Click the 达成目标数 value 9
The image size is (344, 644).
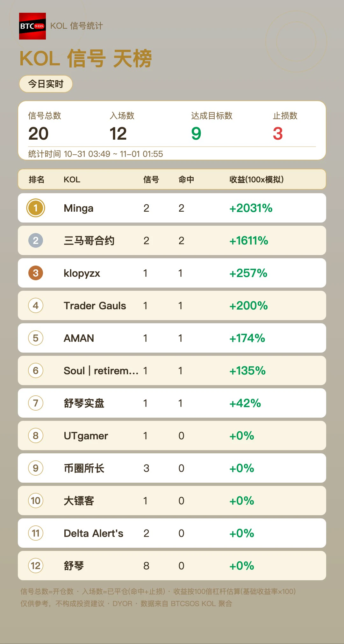click(x=196, y=133)
